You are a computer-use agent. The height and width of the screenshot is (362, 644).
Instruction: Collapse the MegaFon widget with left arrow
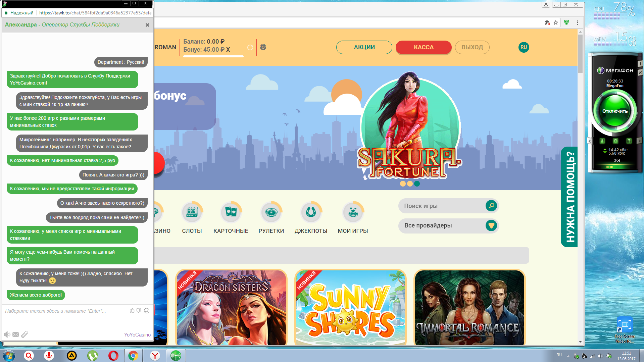[x=590, y=141]
